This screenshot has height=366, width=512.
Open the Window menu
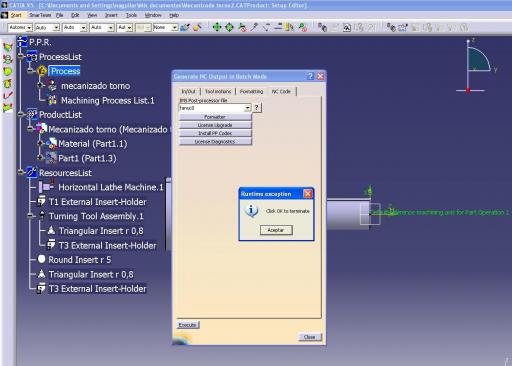(153, 15)
